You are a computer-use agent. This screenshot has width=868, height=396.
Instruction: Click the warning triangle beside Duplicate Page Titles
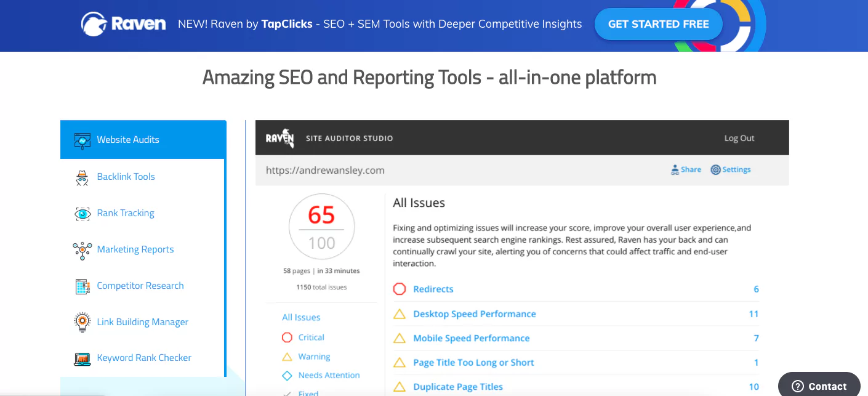tap(400, 387)
